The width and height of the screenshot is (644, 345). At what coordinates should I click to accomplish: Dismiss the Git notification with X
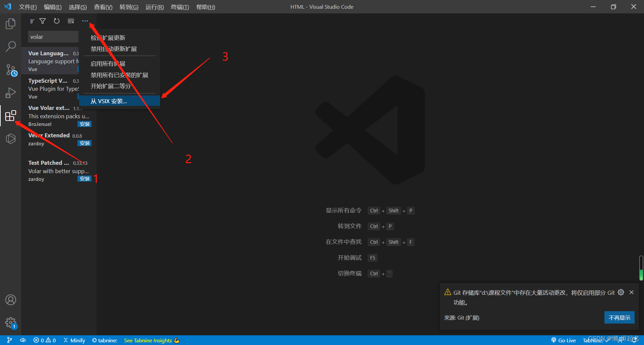[632, 292]
